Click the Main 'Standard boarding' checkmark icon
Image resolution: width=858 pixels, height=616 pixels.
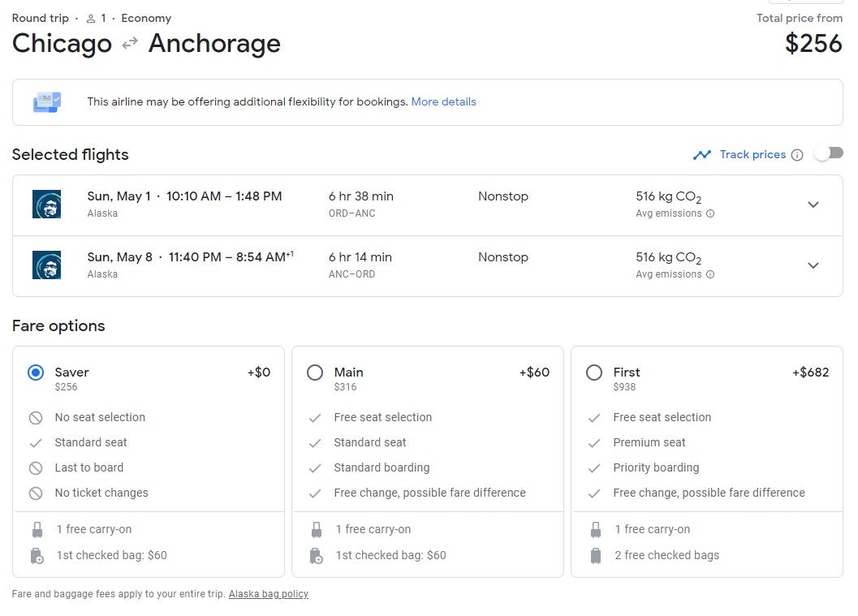pos(315,468)
